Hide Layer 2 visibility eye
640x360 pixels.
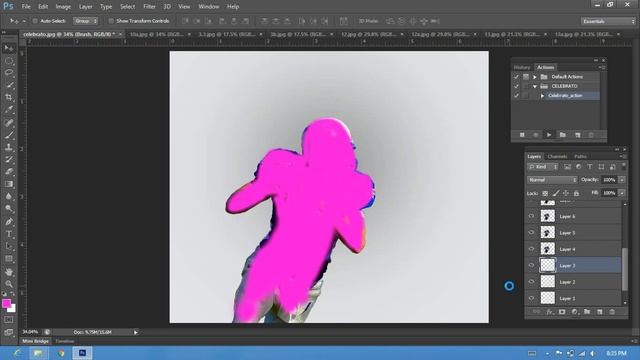pos(531,282)
